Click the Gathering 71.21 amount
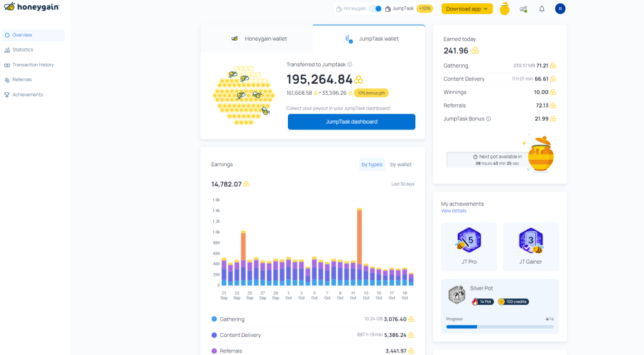Image resolution: width=644 pixels, height=355 pixels. tap(542, 66)
